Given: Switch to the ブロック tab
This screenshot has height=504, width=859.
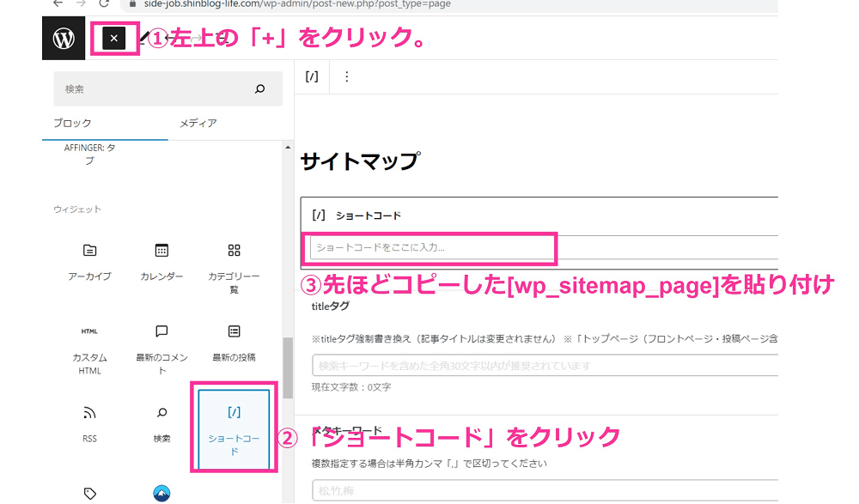Looking at the screenshot, I should point(72,124).
